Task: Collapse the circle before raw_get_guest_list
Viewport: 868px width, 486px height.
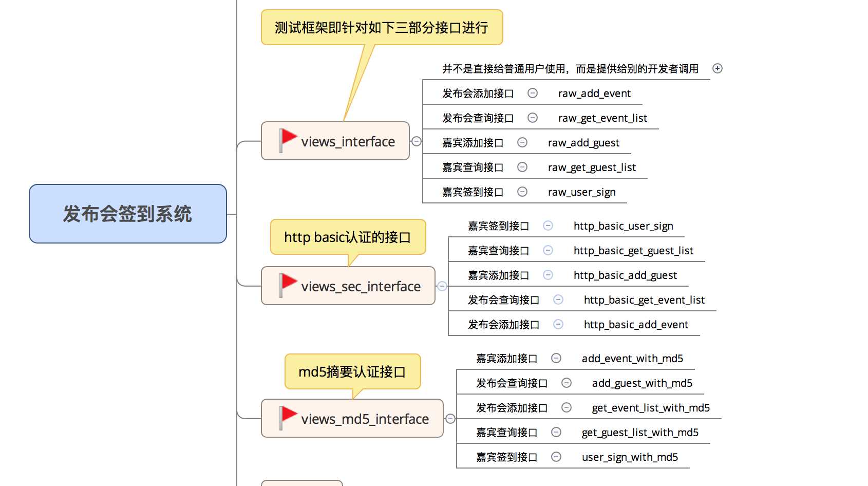Action: 522,167
